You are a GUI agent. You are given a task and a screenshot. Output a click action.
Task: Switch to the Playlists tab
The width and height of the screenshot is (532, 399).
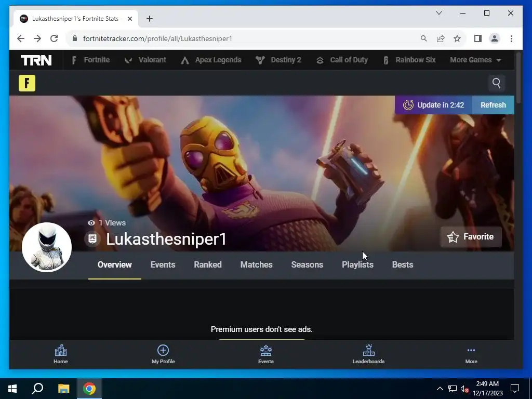tap(357, 264)
